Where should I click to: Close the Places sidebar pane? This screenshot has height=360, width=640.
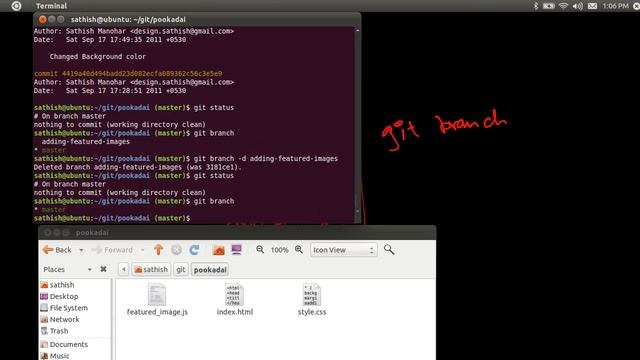pos(103,269)
